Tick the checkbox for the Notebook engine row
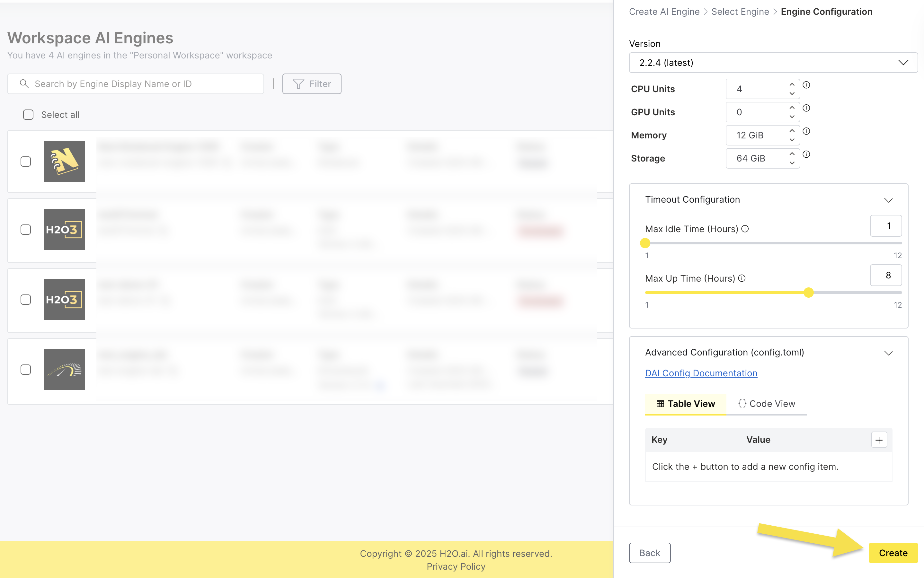This screenshot has height=578, width=924. point(26,161)
